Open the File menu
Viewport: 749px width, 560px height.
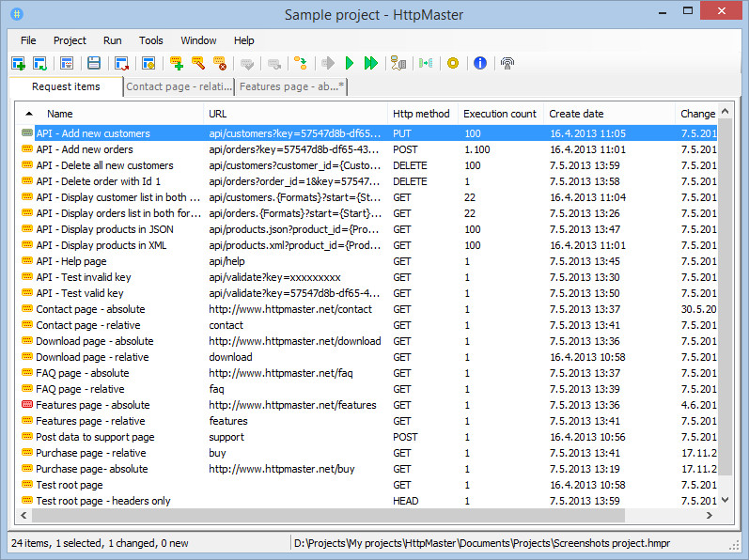pyautogui.click(x=28, y=40)
